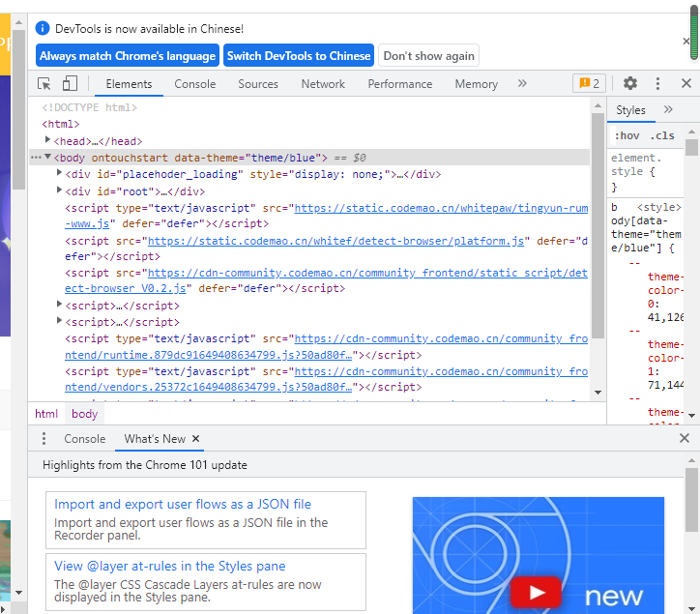Click Elements tree scroll down arrow

[x=598, y=393]
